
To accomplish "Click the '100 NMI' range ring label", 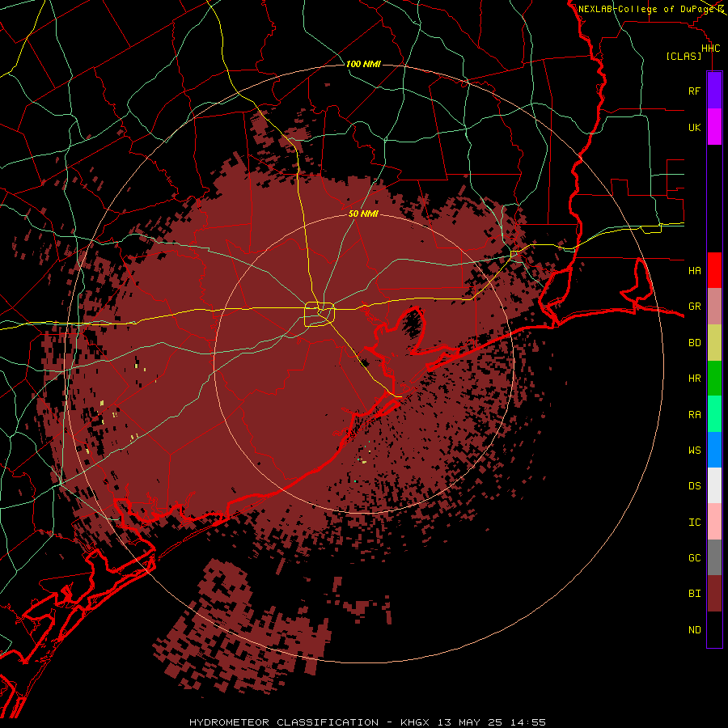I will [363, 64].
